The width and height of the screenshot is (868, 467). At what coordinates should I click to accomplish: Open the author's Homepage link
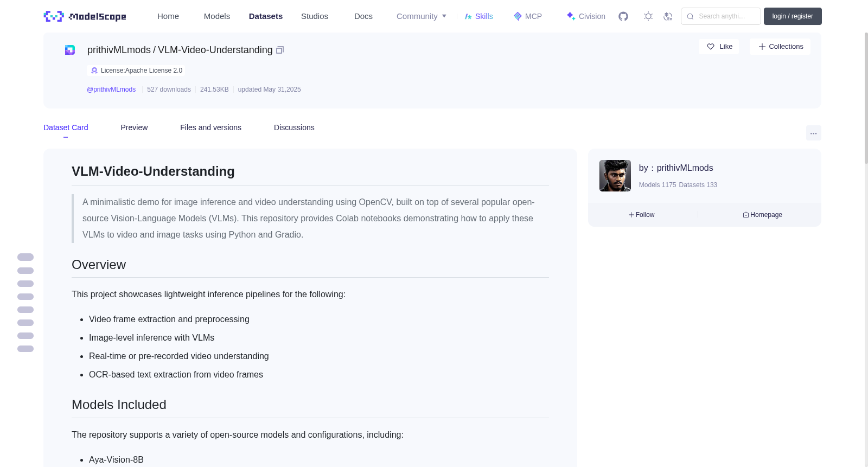click(766, 215)
